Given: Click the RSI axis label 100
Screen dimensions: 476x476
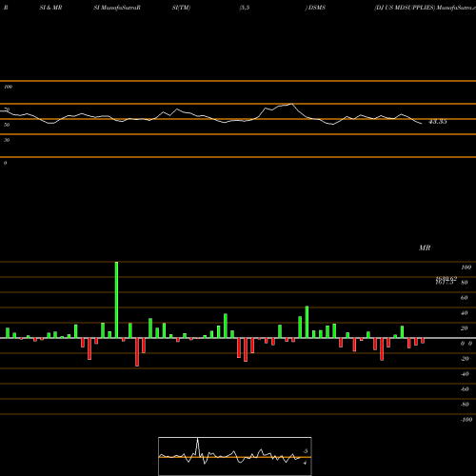Looking at the screenshot, I should point(9,87).
